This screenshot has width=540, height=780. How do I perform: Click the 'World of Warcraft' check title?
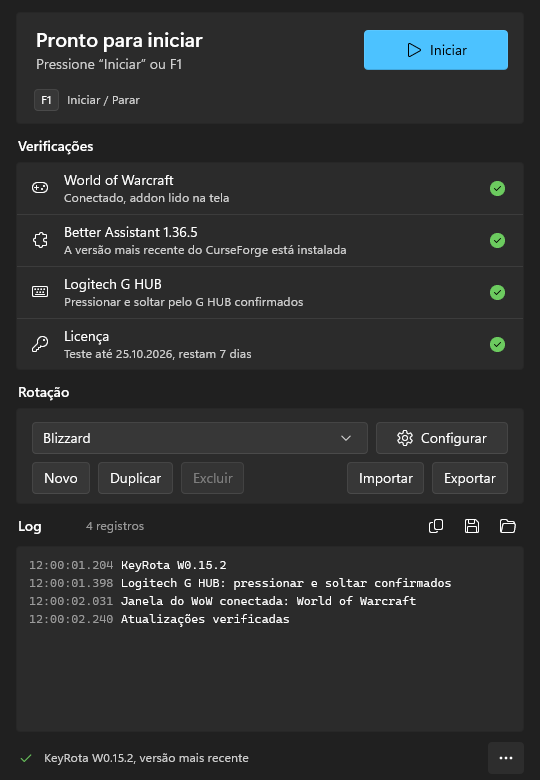point(119,180)
